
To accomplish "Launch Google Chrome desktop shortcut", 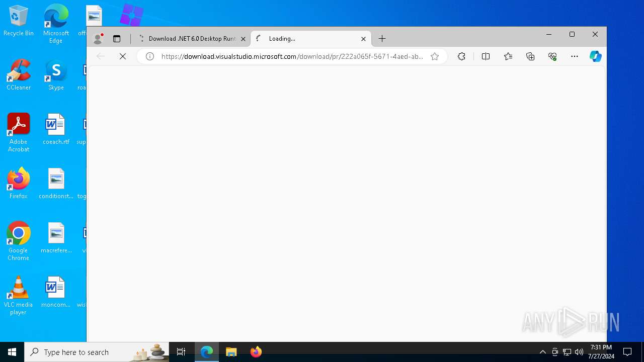I will 19,241.
